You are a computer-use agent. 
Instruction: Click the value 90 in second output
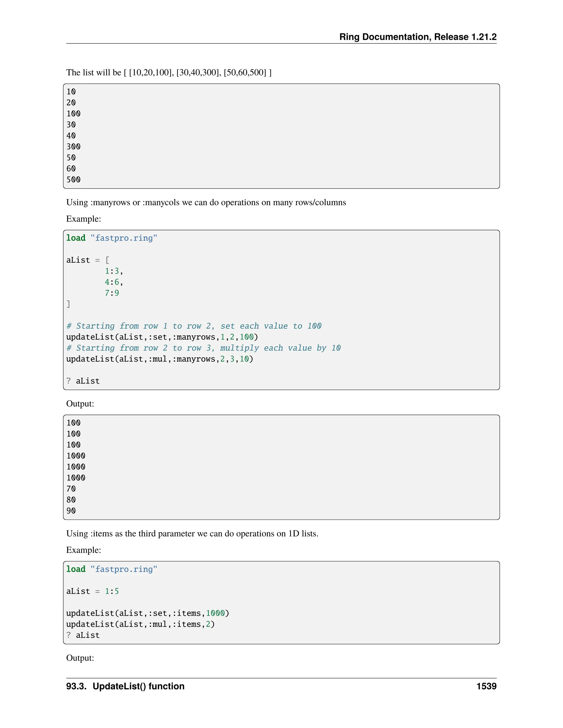71,511
